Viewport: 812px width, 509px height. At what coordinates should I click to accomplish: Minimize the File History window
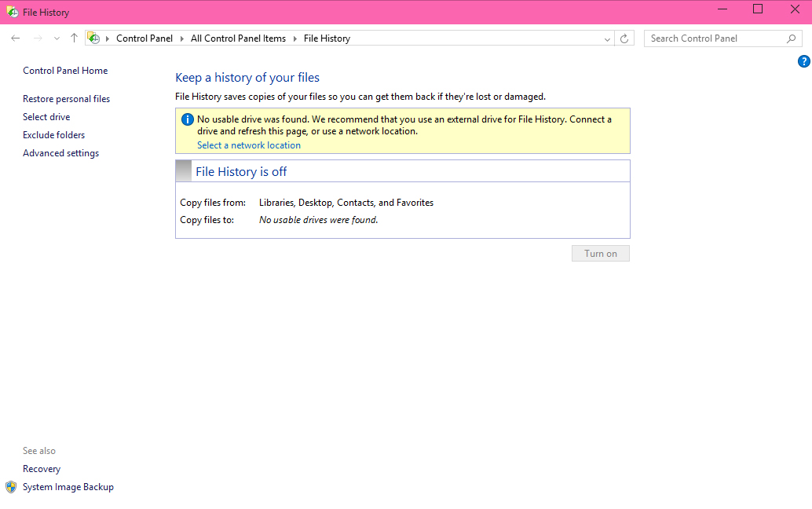tap(722, 9)
